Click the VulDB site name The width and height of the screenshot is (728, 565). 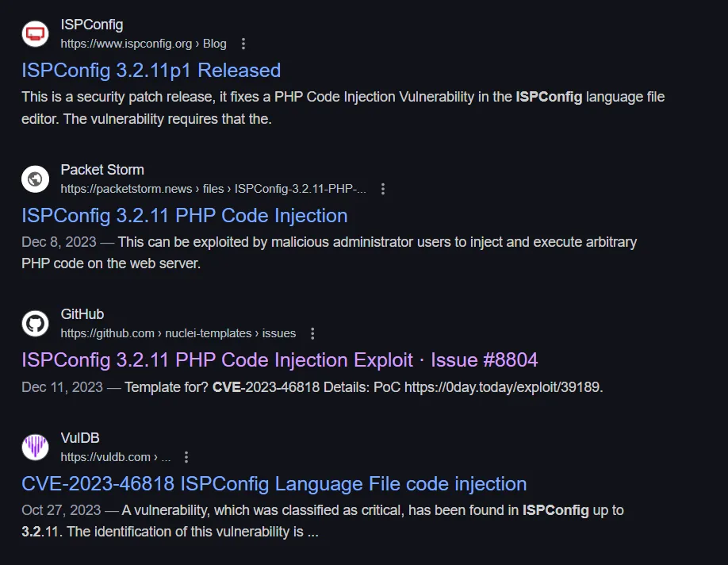pyautogui.click(x=80, y=438)
